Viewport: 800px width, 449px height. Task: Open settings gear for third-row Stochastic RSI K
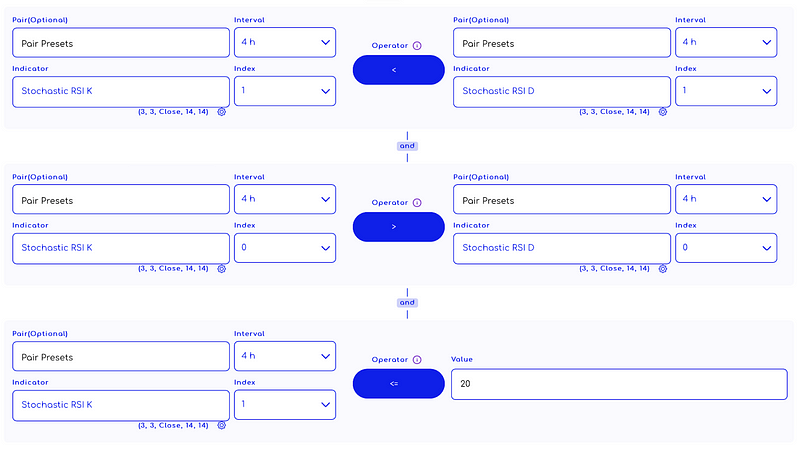point(221,426)
